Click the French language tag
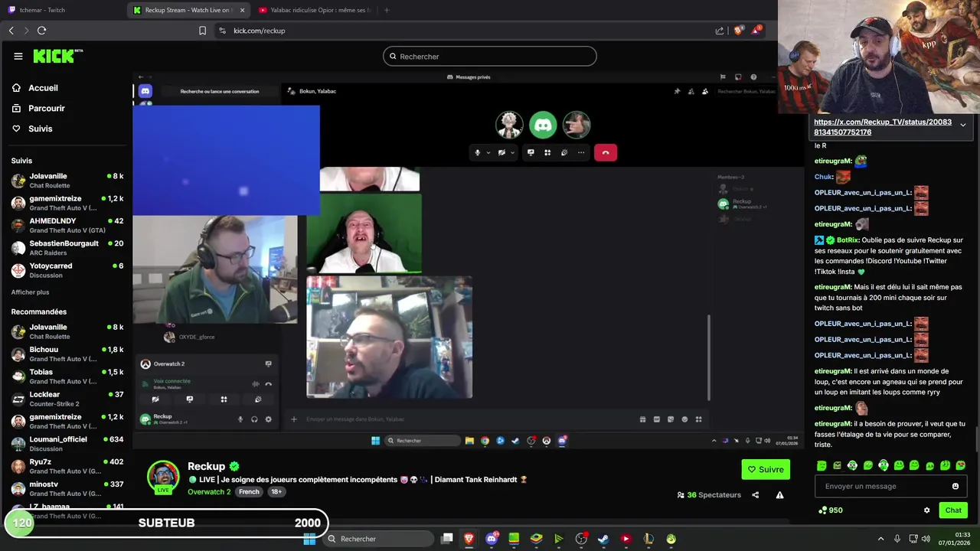 pyautogui.click(x=249, y=491)
